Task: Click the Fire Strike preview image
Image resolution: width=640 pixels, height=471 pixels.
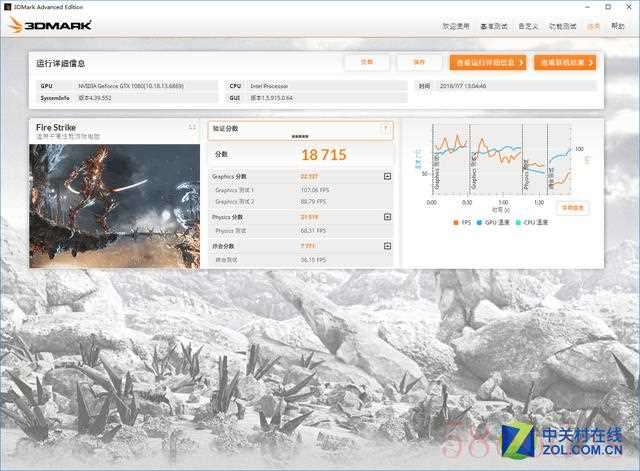Action: [115, 206]
